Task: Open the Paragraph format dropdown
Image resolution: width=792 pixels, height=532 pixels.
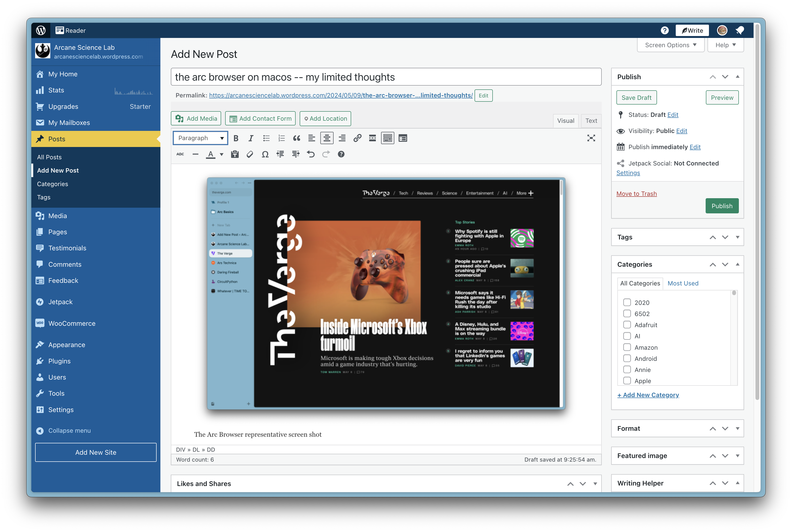Action: [200, 138]
